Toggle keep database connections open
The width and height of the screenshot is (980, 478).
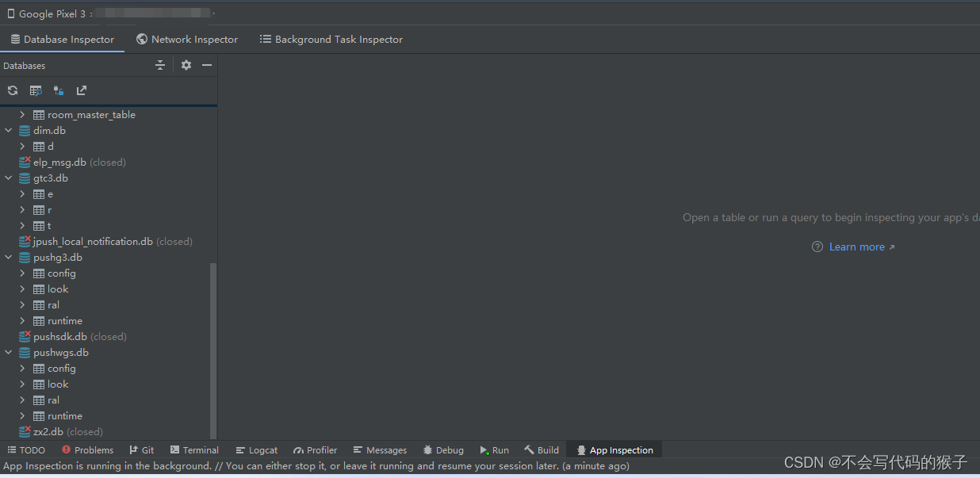58,90
